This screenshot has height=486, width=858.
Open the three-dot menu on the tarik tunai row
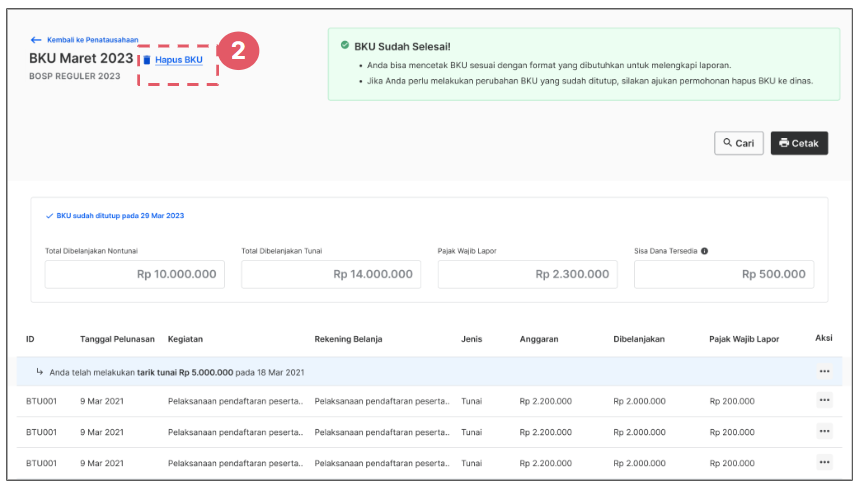(x=824, y=372)
